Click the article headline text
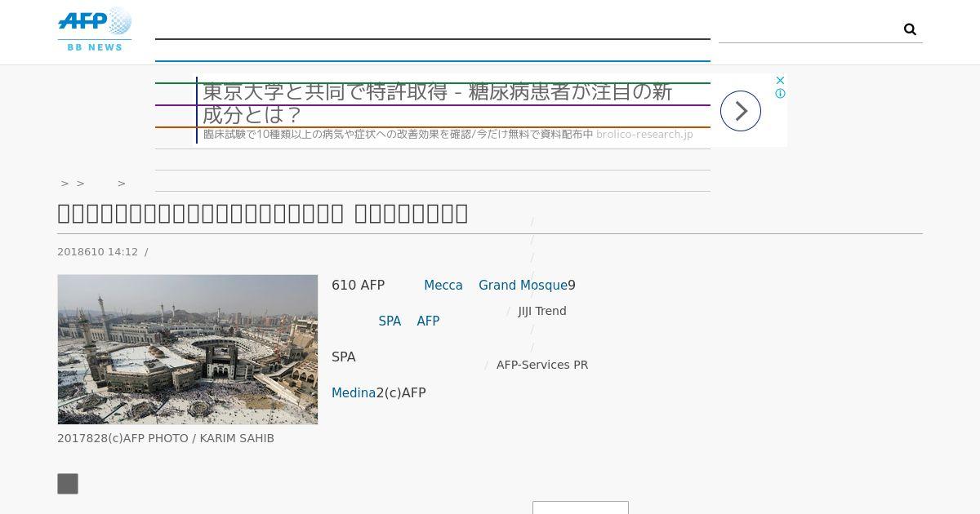The height and width of the screenshot is (514, 980). pos(263,213)
